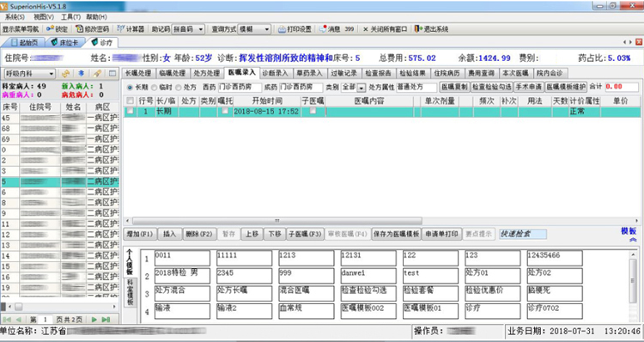
Task: Click the 手术申请 button
Action: pyautogui.click(x=529, y=87)
